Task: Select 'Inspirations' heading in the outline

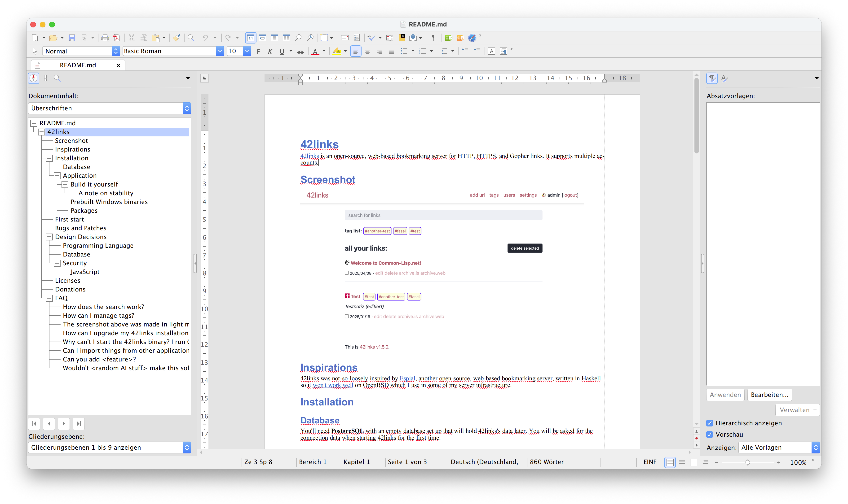Action: (73, 149)
